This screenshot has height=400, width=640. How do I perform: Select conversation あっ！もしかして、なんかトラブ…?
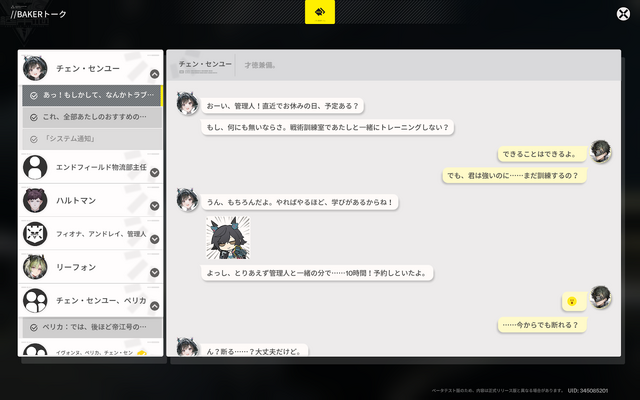pyautogui.click(x=92, y=95)
